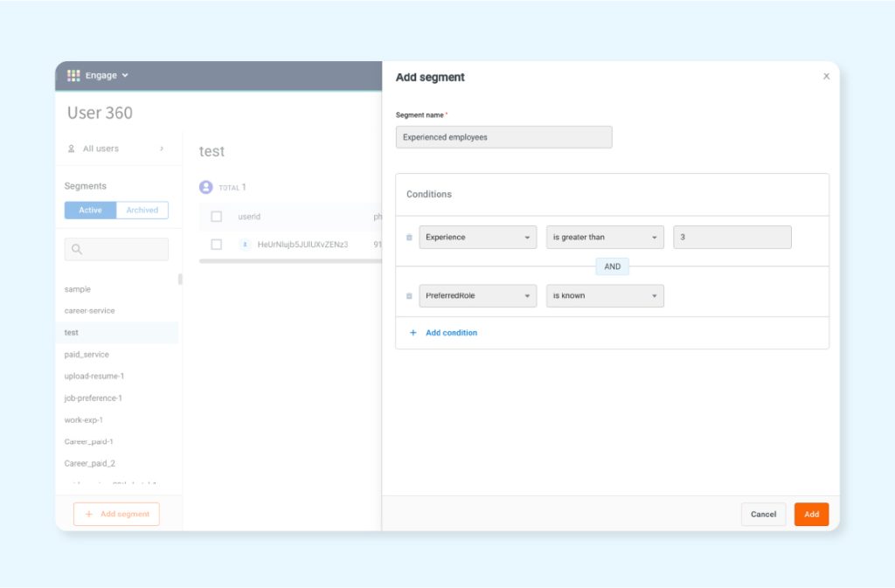Click the search magnifier icon
Viewport: 895px width, 588px height.
(77, 249)
